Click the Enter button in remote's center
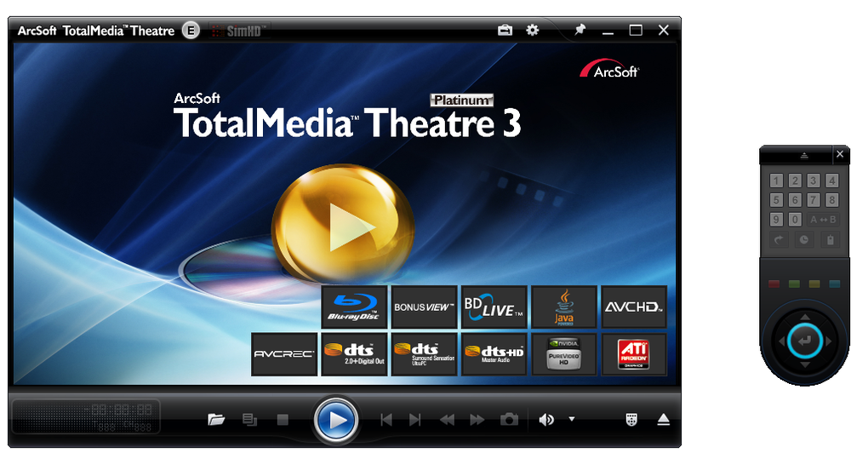The height and width of the screenshot is (470, 868). tap(804, 341)
